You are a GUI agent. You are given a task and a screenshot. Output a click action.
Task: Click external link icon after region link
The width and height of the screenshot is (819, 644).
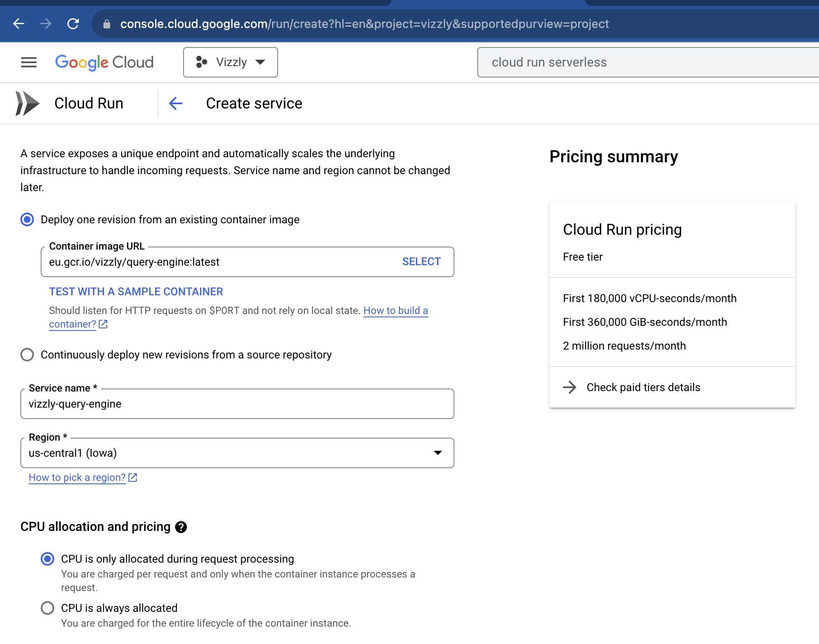(x=133, y=477)
